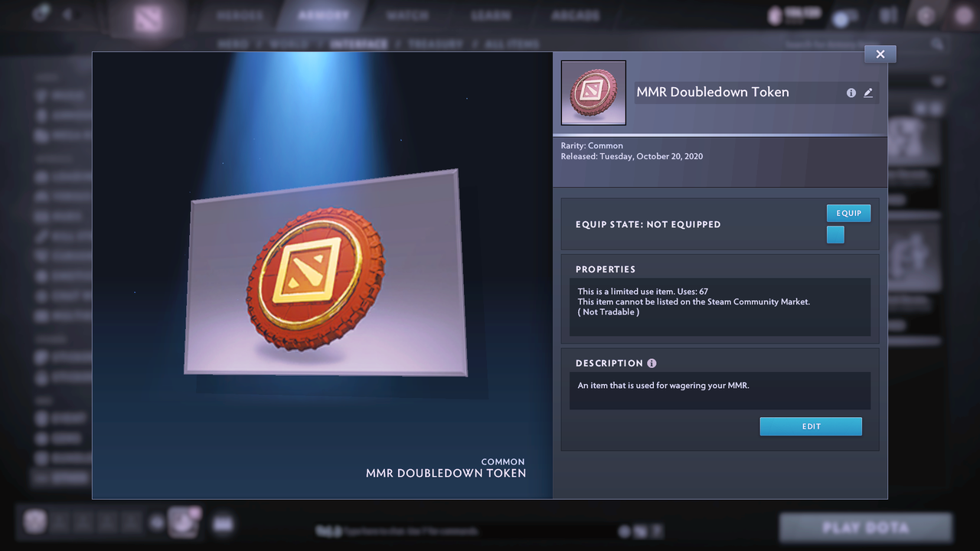Select the MMR Doubledown Token portrait in details panel
This screenshot has height=551, width=980.
(x=593, y=93)
